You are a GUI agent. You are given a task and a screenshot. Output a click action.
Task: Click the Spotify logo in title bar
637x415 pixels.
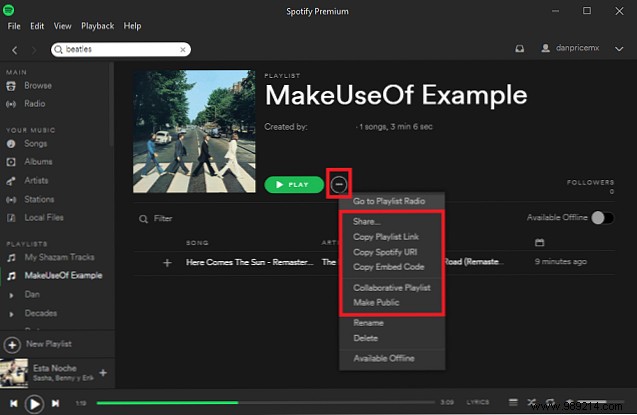coord(9,10)
